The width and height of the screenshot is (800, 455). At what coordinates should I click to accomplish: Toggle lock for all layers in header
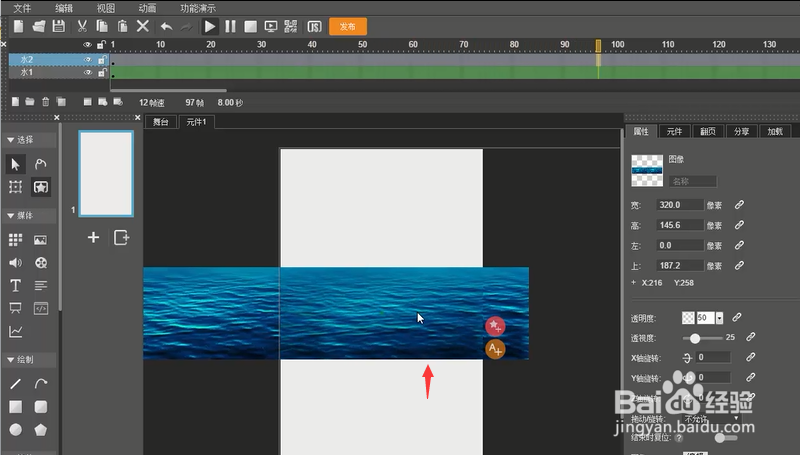102,44
